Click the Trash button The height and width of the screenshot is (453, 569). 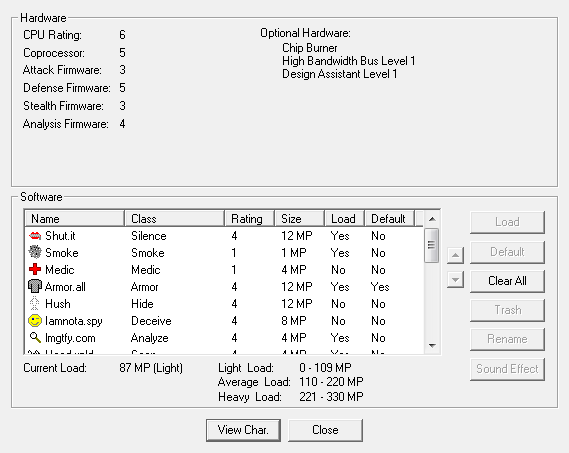[507, 310]
